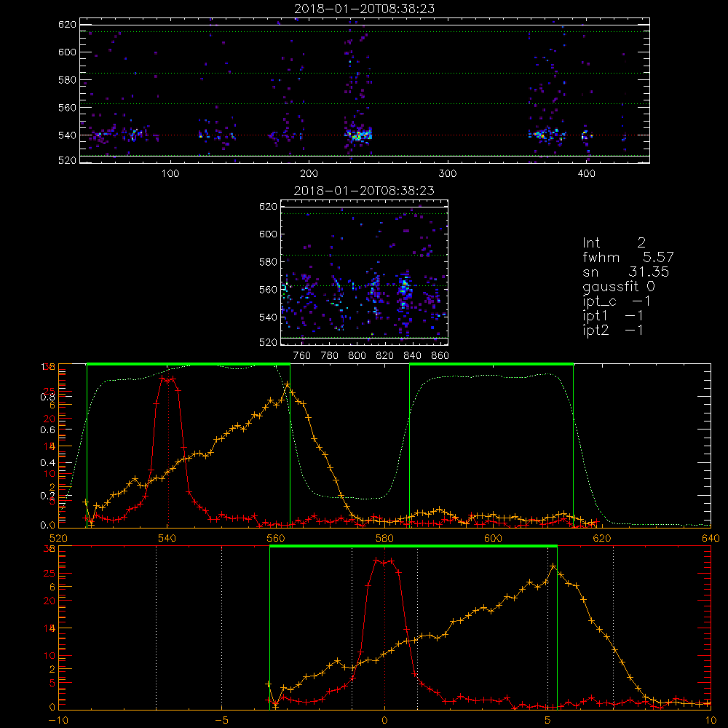Screen dimensions: 728x728
Task: Select the 'sn 31.35' readout line
Action: tap(625, 272)
